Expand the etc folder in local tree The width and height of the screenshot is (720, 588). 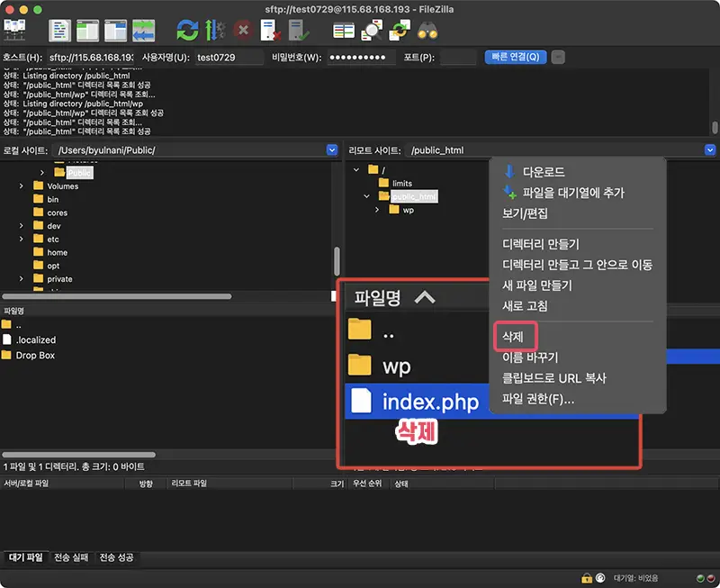tap(21, 240)
